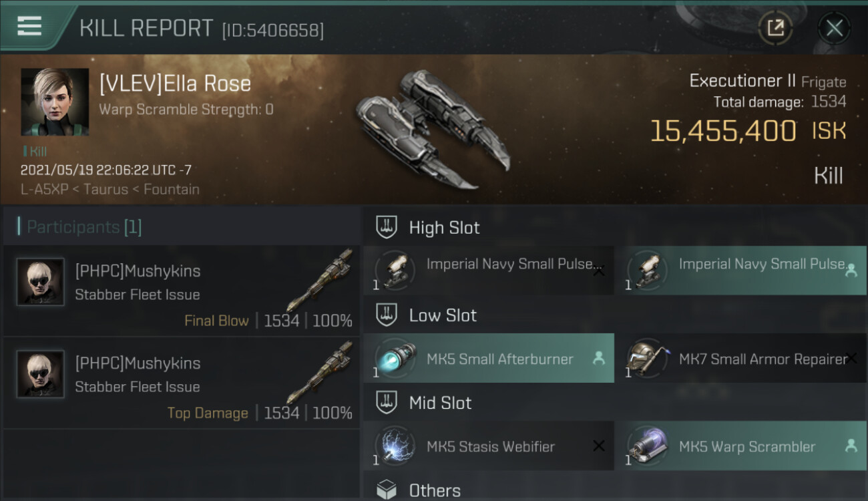Viewport: 868px width, 501px height.
Task: Select the Participants [1] tab
Action: click(84, 227)
